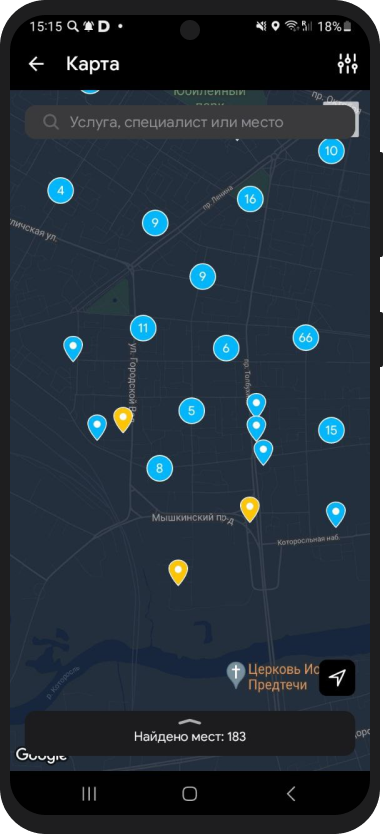Tap the Карта screen title
383x834 pixels.
click(93, 64)
